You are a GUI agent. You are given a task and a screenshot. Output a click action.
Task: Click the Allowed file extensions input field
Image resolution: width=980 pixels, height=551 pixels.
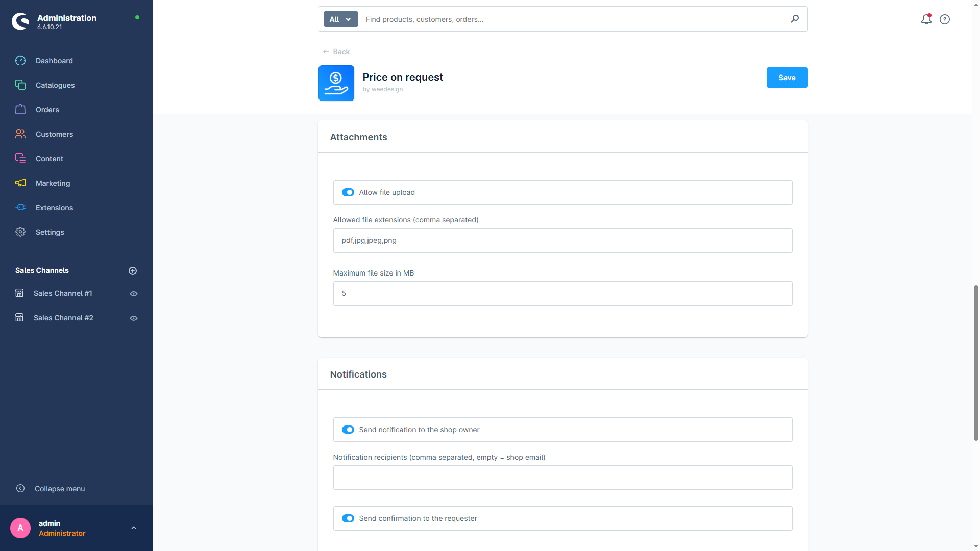[562, 240]
